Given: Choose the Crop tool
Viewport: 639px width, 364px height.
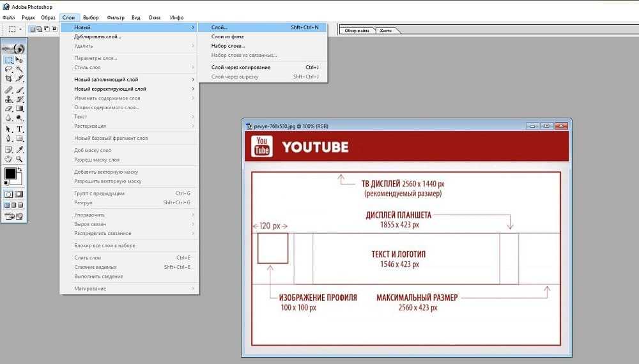Looking at the screenshot, I should pos(9,79).
